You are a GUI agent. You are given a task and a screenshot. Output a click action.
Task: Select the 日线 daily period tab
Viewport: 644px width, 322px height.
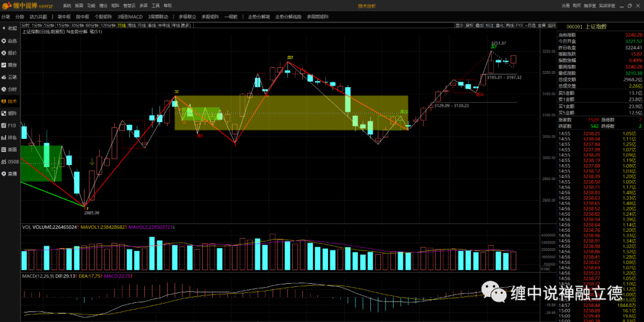122,26
